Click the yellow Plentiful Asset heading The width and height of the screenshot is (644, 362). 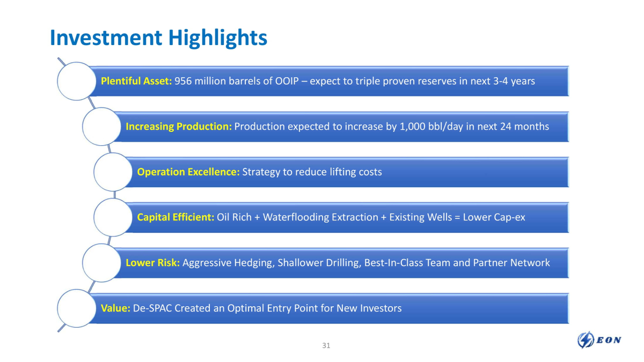[x=136, y=81]
